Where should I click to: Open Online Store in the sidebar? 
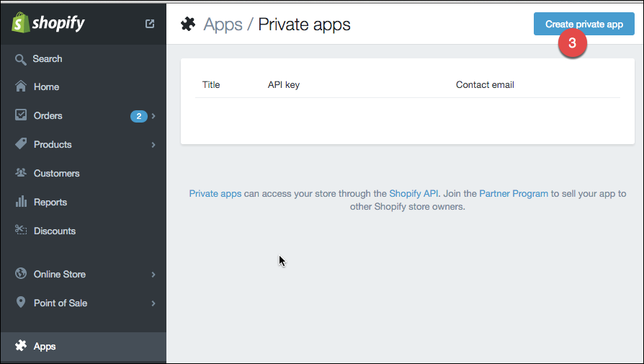[84, 274]
